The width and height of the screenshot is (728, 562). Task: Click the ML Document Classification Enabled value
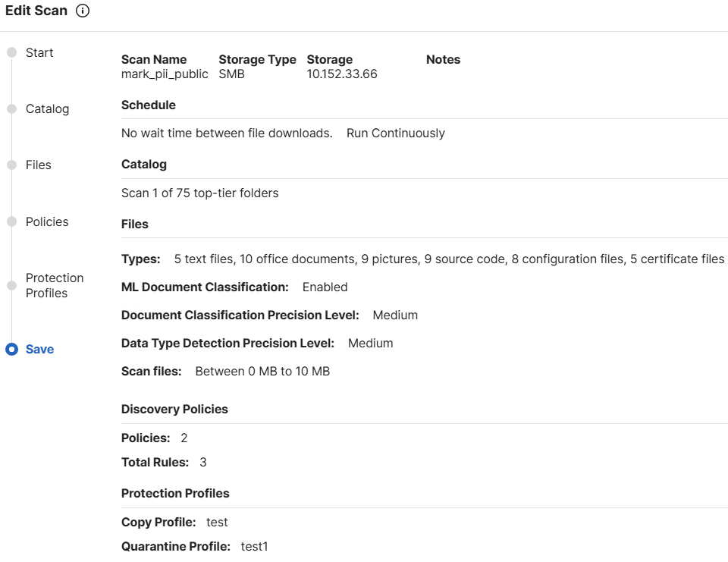click(325, 287)
